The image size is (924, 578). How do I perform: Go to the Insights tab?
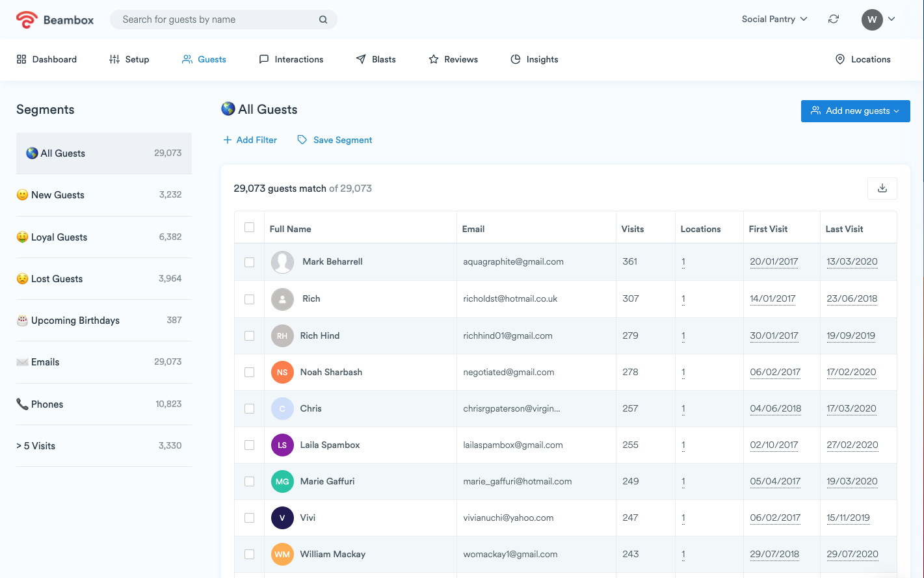pos(535,59)
